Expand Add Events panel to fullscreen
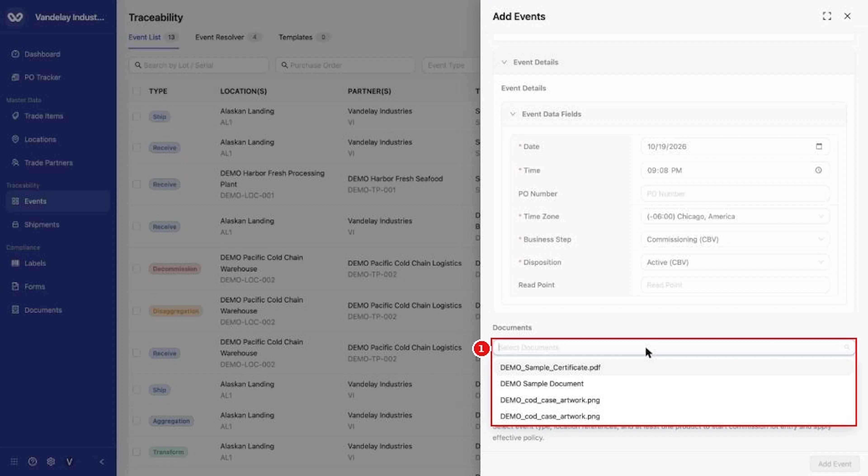Viewport: 868px width, 476px height. click(827, 16)
